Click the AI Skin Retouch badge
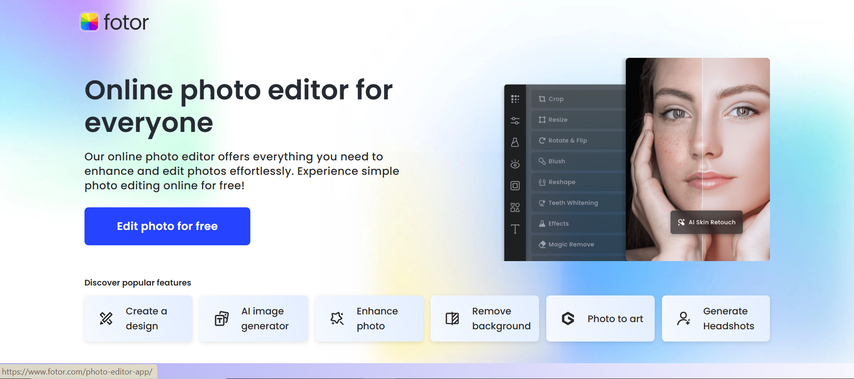 click(x=706, y=222)
